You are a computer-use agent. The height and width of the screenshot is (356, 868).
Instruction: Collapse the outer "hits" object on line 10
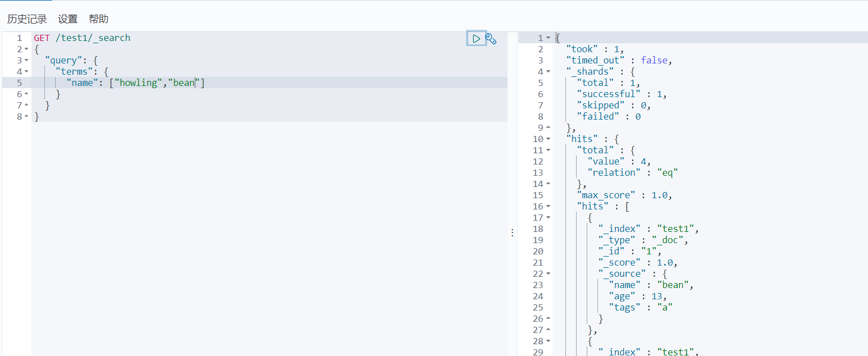(549, 139)
